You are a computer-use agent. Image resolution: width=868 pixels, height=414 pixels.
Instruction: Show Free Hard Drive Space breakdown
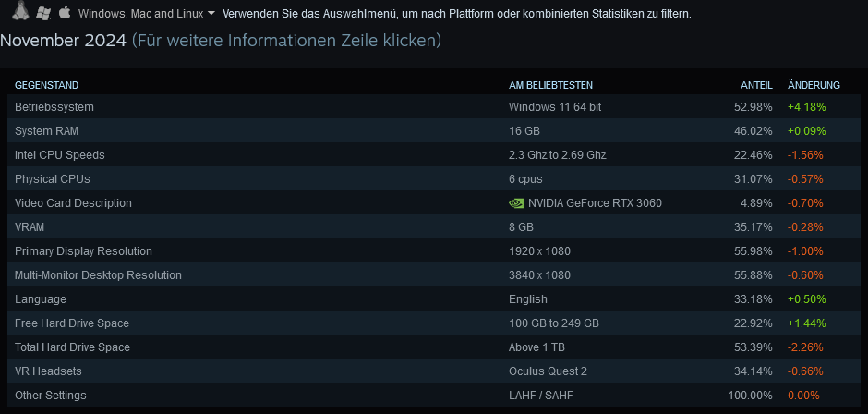pos(435,323)
